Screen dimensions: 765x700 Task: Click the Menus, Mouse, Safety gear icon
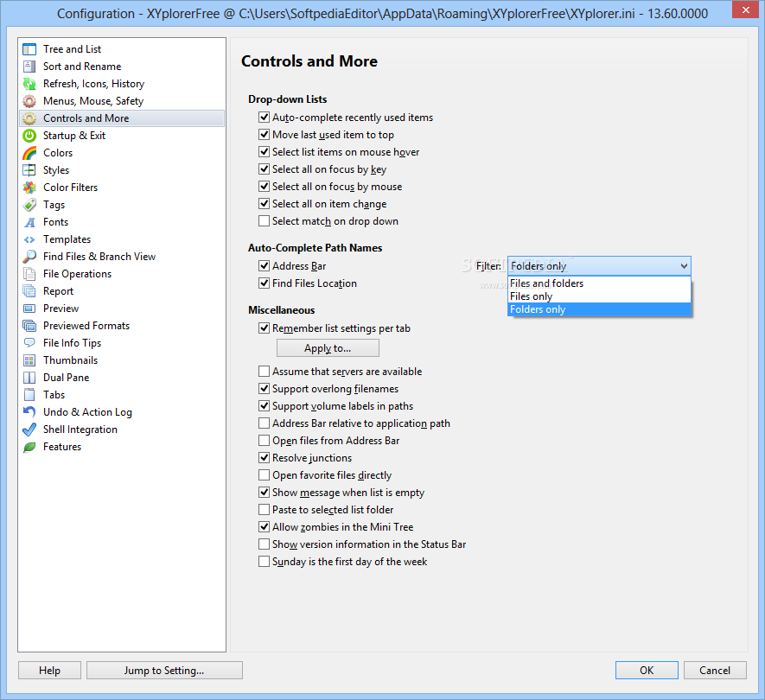29,101
